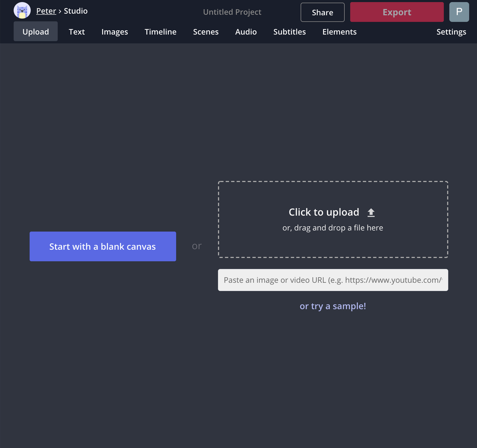Navigate back using the Peter breadcrumb
The width and height of the screenshot is (477, 448).
(46, 11)
